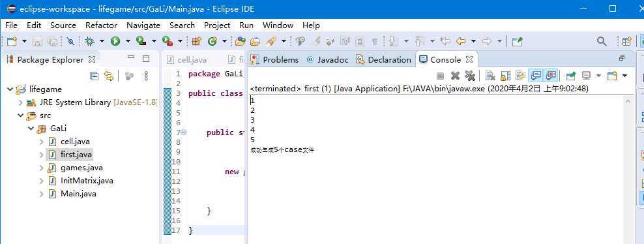The width and height of the screenshot is (644, 244).
Task: Click the Coverage launch icon
Action: coord(141,40)
